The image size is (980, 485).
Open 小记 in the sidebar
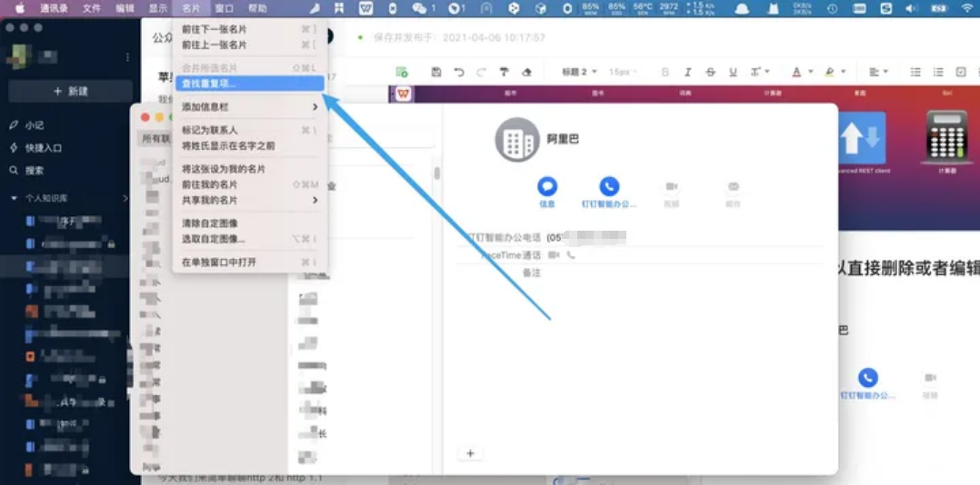pos(35,124)
